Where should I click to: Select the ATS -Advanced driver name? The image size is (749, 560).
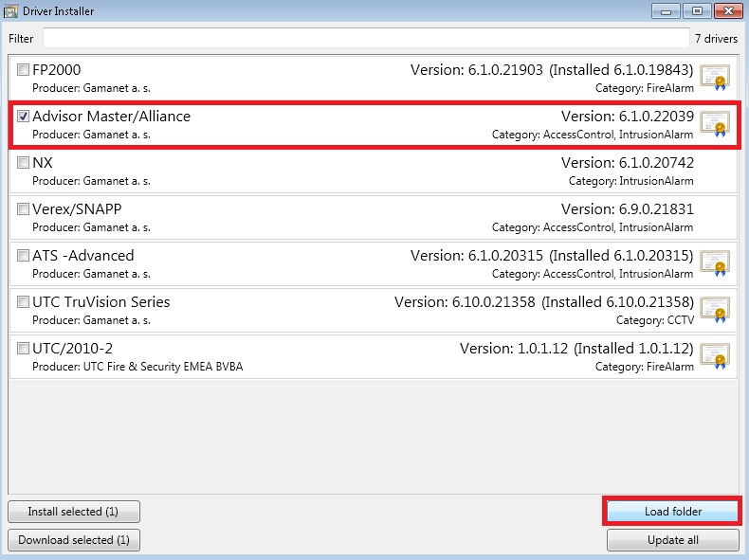point(83,256)
